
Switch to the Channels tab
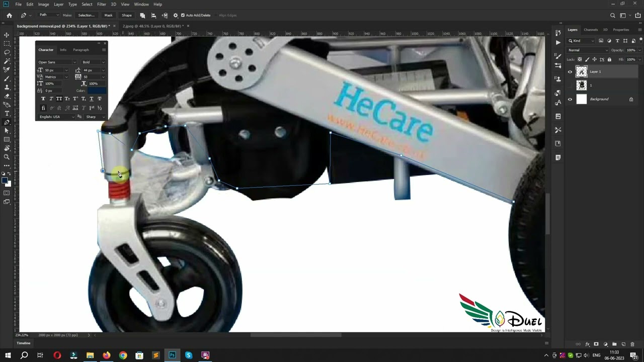coord(591,30)
